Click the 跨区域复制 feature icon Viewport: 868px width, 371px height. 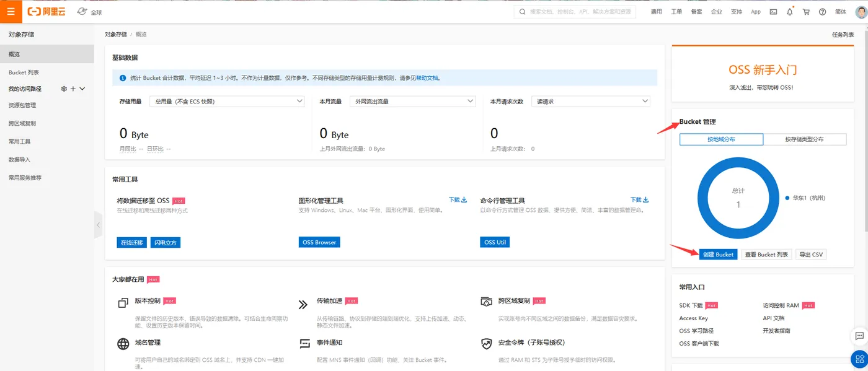[486, 302]
